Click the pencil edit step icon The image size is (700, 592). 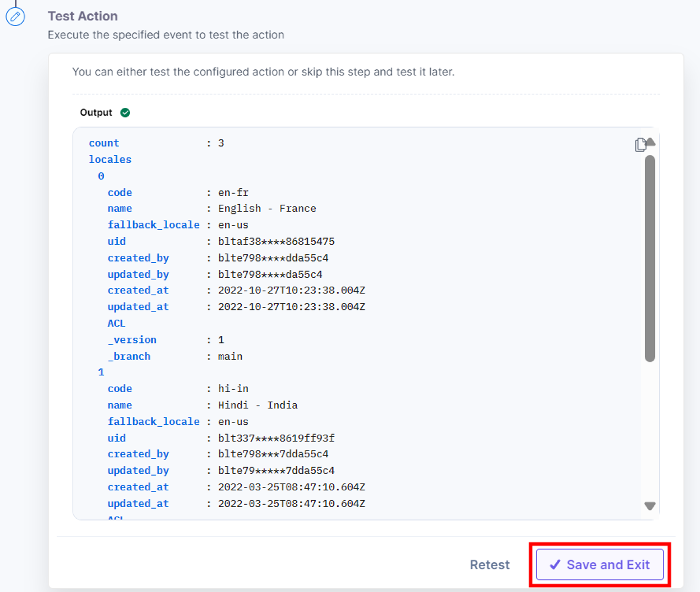click(15, 16)
